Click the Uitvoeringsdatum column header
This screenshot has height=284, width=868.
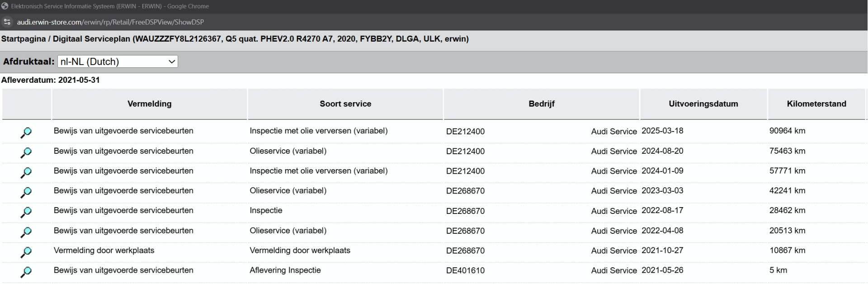703,104
